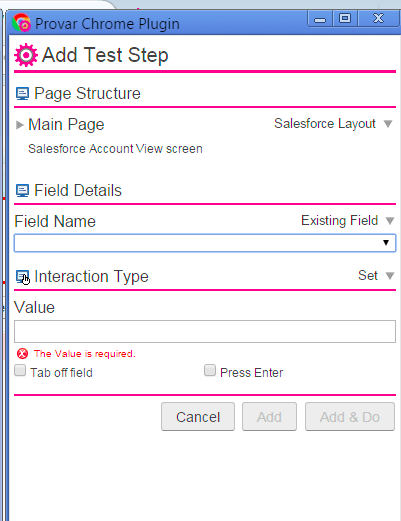Image resolution: width=401 pixels, height=521 pixels.
Task: Click the Cancel button
Action: (198, 417)
